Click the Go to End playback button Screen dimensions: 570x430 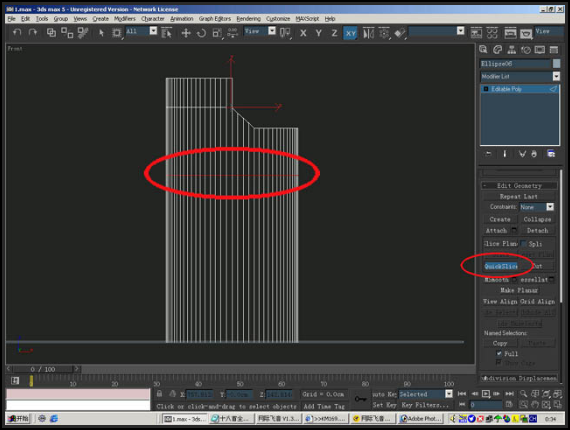509,394
